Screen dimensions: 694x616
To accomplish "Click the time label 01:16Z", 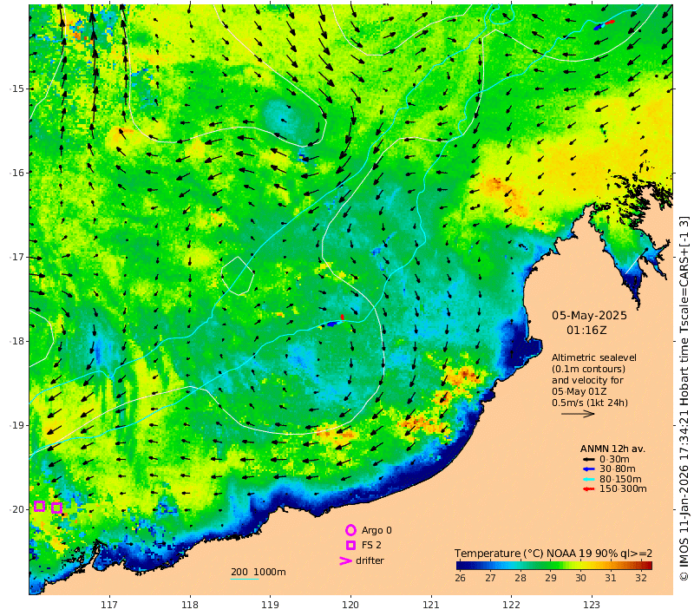I will [x=586, y=331].
